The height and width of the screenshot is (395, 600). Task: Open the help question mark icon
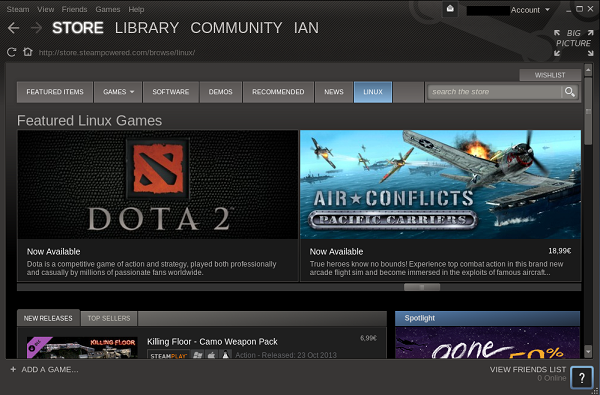[x=582, y=378]
